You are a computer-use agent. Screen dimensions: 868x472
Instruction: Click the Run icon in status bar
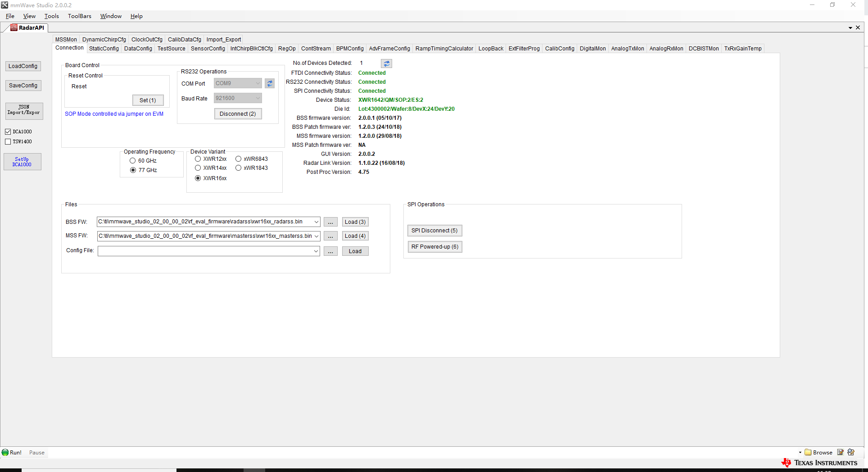click(x=6, y=452)
